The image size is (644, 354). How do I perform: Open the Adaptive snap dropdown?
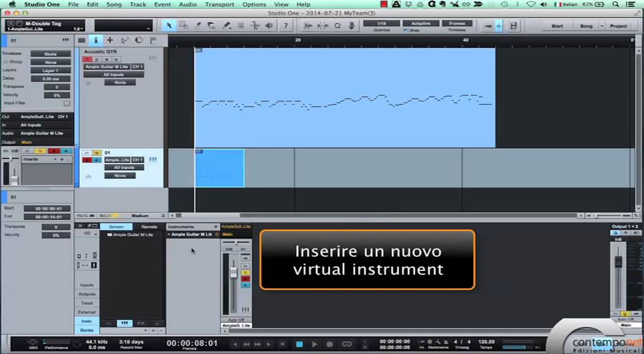point(420,23)
